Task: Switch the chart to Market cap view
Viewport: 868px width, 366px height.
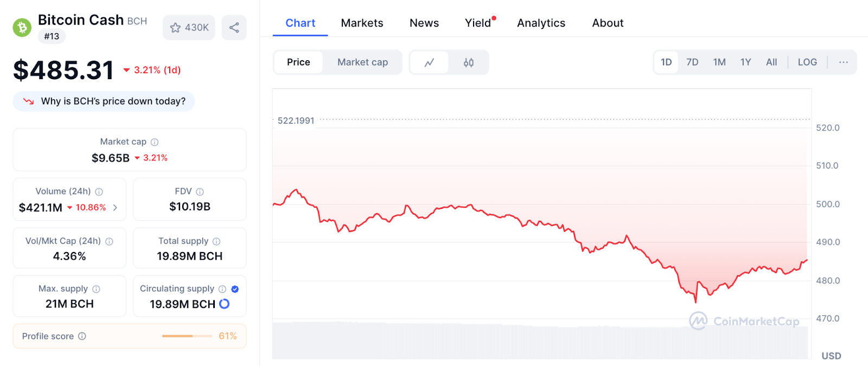Action: (x=362, y=62)
